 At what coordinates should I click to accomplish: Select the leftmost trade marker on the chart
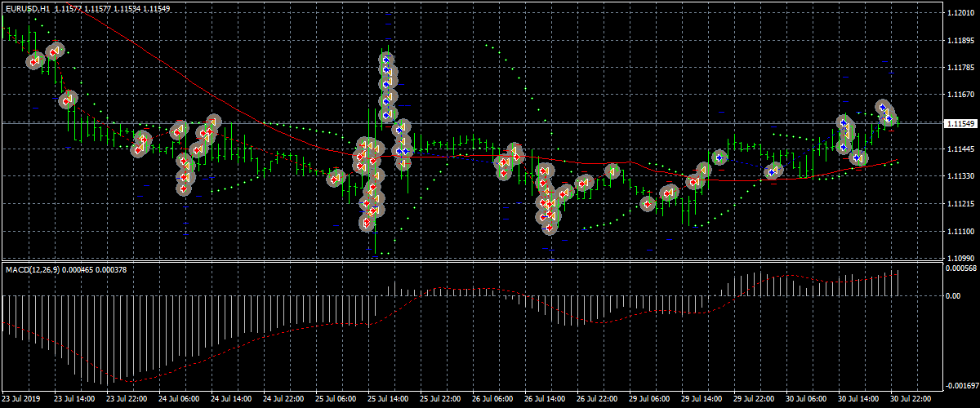click(35, 60)
